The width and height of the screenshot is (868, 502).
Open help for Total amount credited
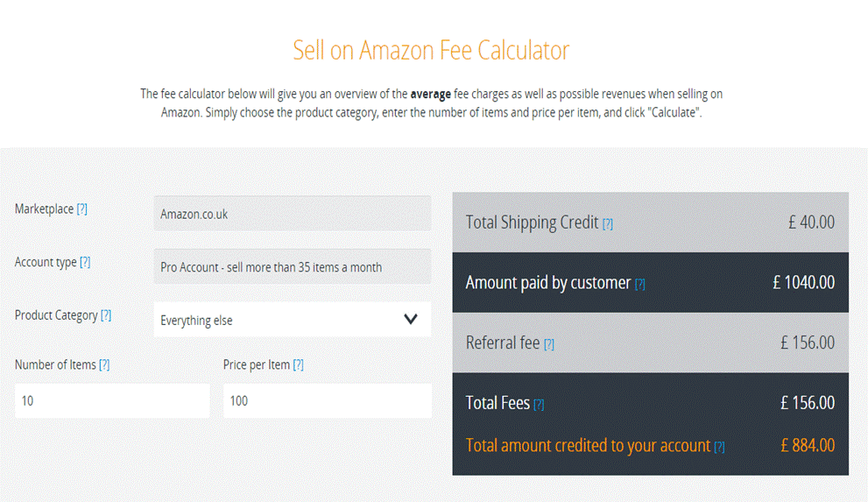tap(719, 447)
